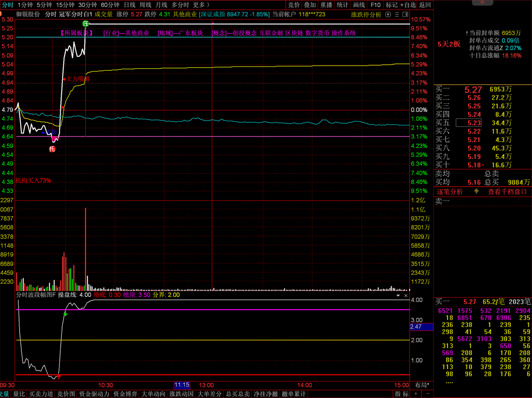Expand the 更多 period options

202,5
